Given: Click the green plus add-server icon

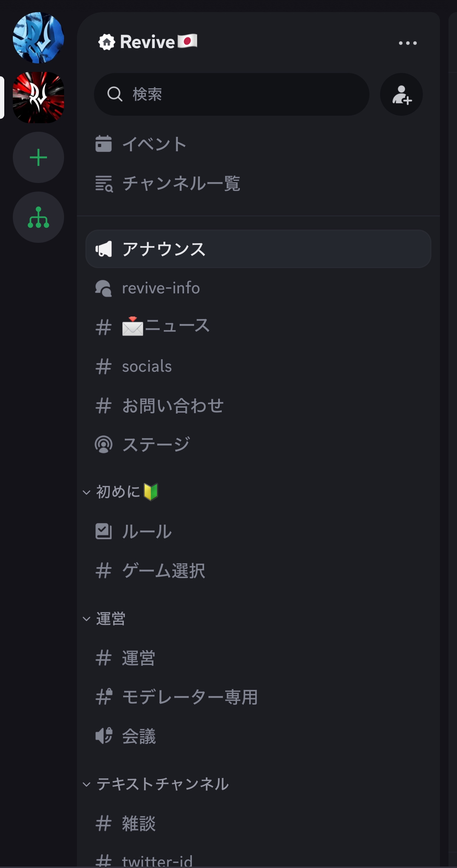Looking at the screenshot, I should click(38, 157).
